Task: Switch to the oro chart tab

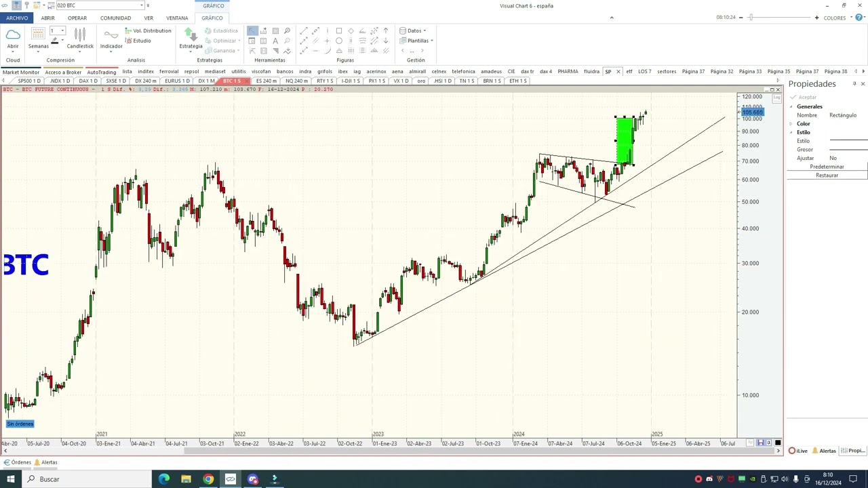Action: click(421, 81)
